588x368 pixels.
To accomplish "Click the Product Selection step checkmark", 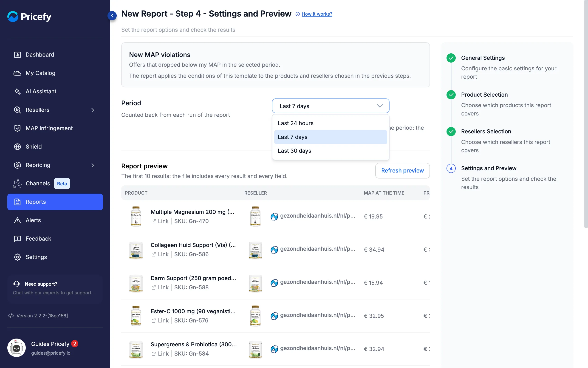I will pyautogui.click(x=451, y=95).
